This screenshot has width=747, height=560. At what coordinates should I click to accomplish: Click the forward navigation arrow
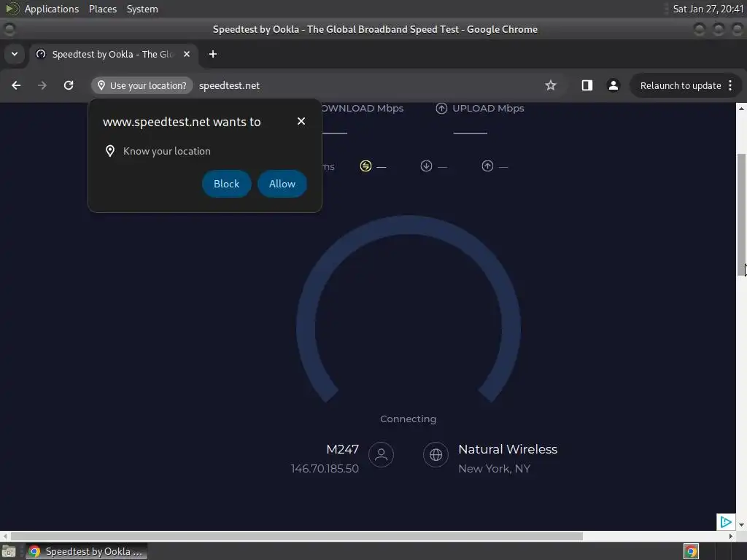click(x=42, y=85)
